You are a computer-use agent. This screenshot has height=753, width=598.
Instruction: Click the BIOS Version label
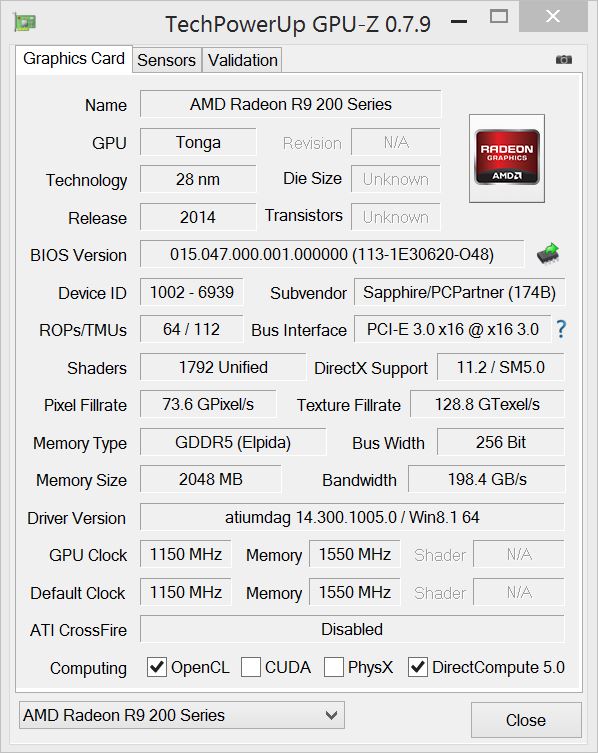click(x=78, y=255)
